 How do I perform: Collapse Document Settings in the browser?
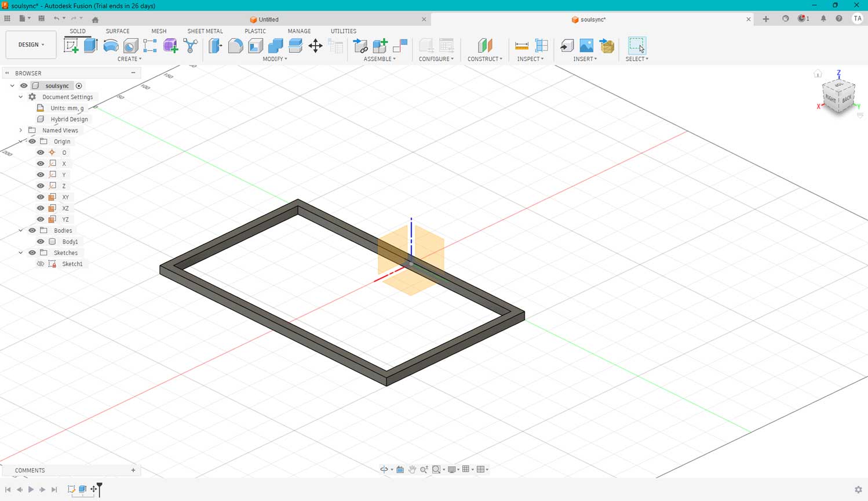coord(21,97)
